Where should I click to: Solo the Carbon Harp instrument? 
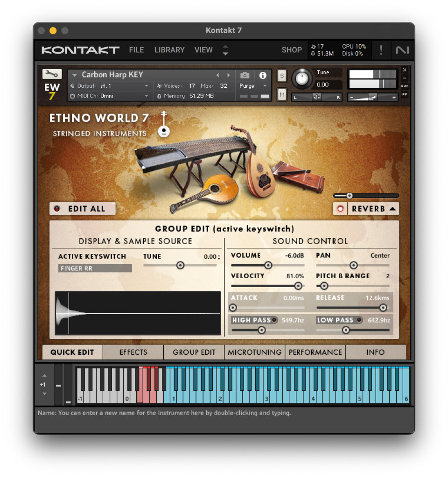point(282,76)
